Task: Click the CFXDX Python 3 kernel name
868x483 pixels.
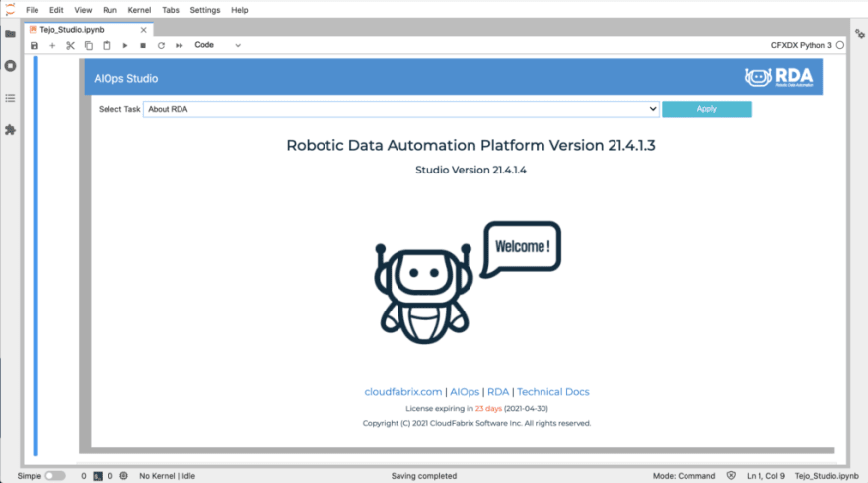Action: pos(801,45)
